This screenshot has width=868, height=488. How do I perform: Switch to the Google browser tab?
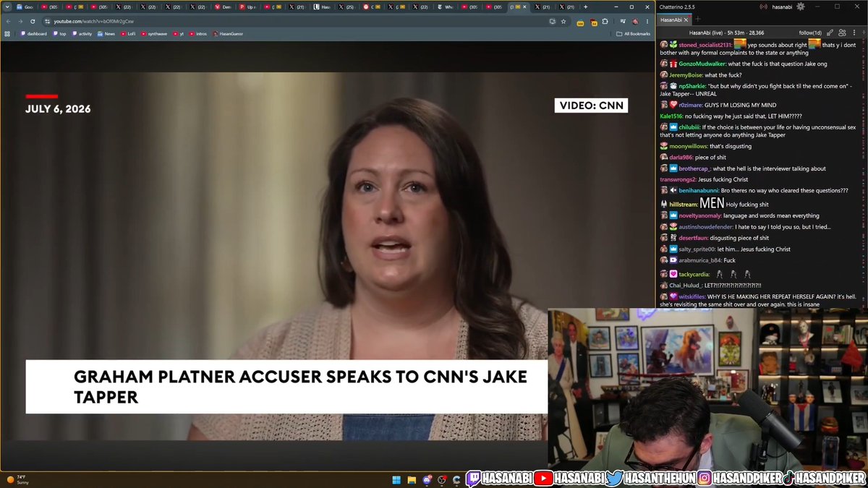point(25,7)
